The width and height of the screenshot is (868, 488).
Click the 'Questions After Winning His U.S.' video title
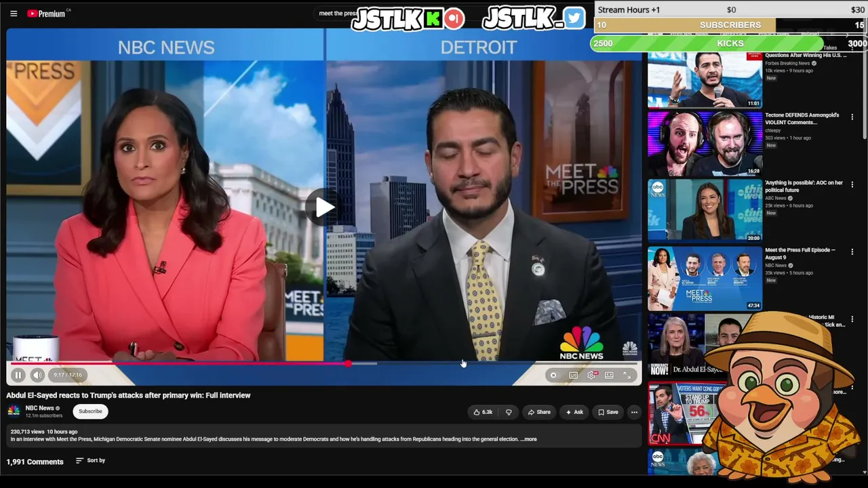point(806,55)
